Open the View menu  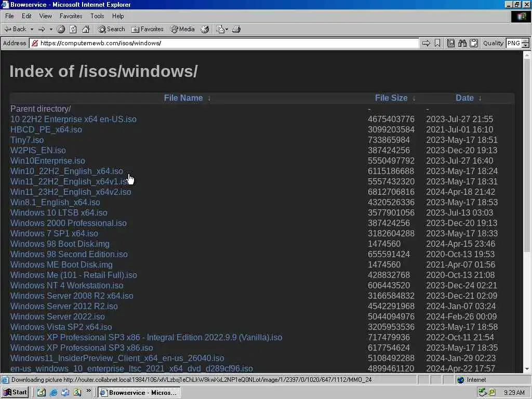point(46,16)
